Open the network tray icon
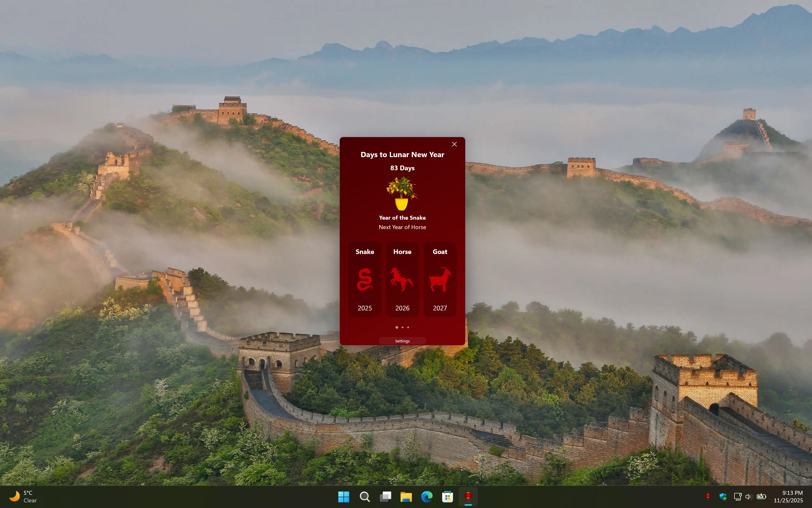Image resolution: width=812 pixels, height=508 pixels. tap(738, 496)
